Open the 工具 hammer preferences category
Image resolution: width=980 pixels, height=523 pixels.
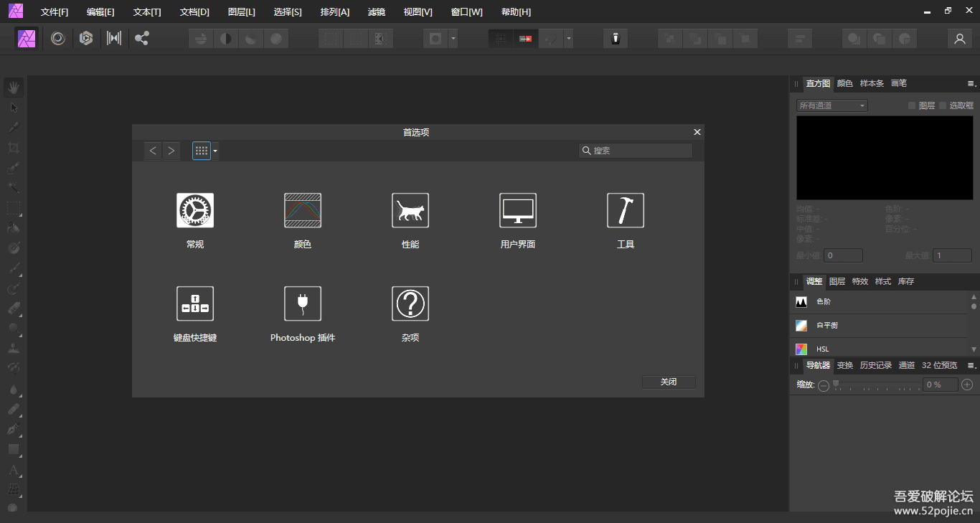click(x=626, y=211)
